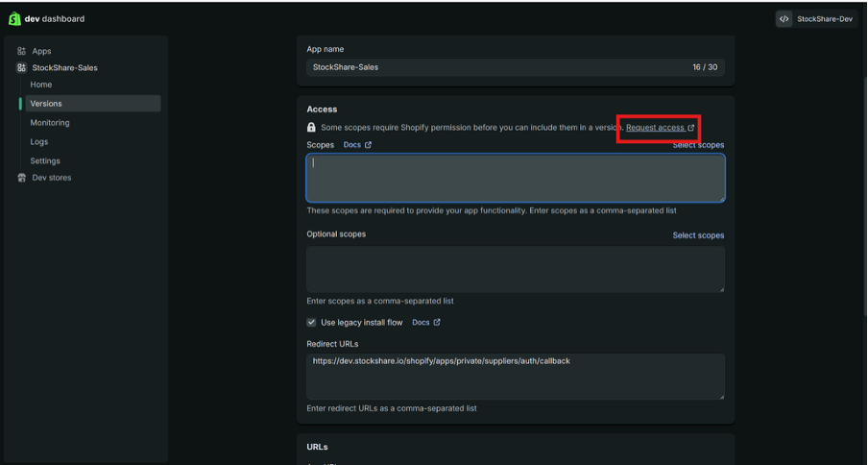Go to the Home page

click(x=41, y=85)
